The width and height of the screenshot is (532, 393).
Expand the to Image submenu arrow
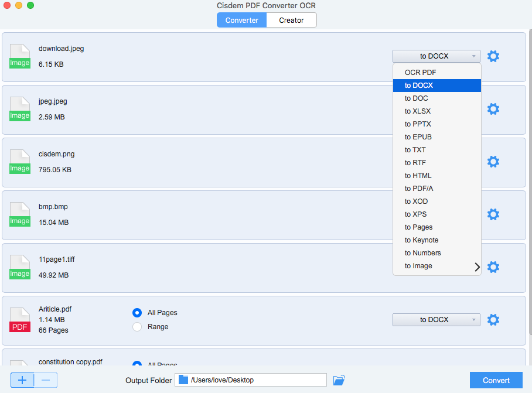point(477,267)
